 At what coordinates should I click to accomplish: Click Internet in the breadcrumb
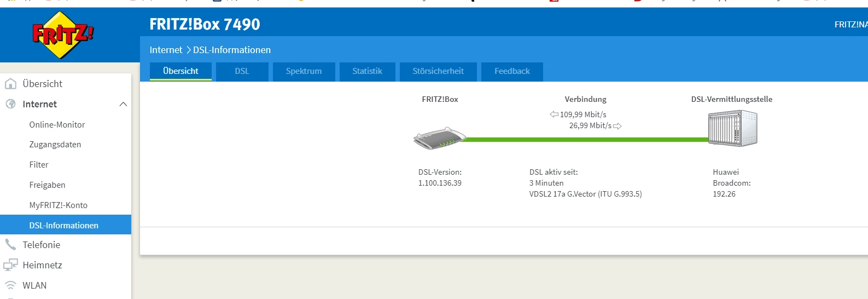(x=166, y=50)
